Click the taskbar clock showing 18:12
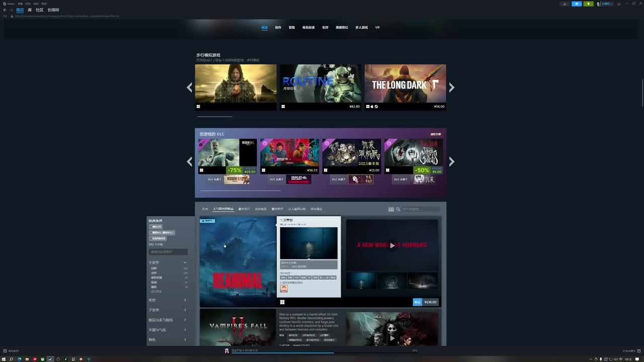 [627, 359]
